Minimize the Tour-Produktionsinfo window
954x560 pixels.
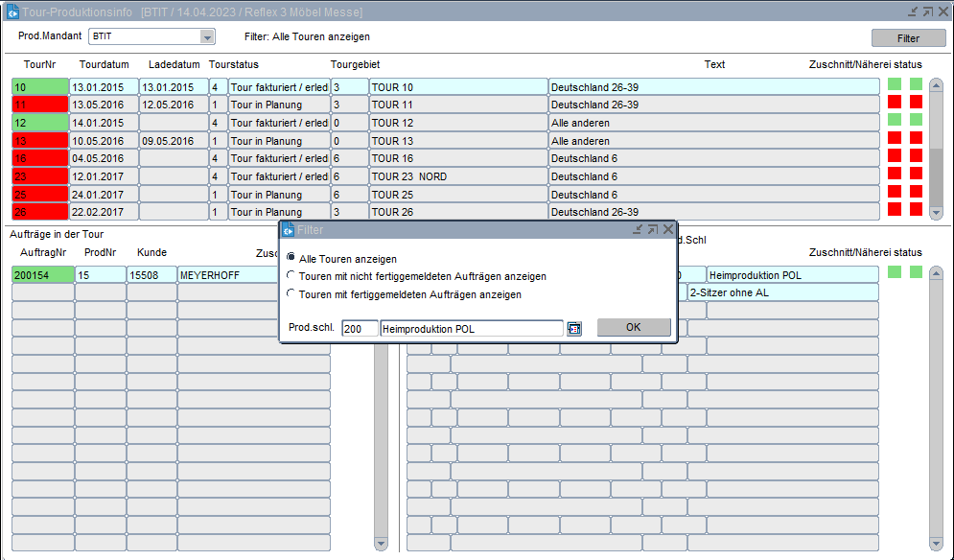(x=912, y=12)
